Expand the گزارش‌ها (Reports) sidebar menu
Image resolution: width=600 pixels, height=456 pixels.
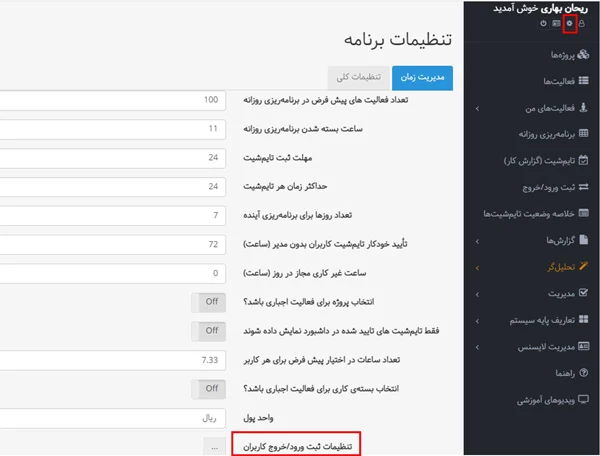pyautogui.click(x=476, y=241)
